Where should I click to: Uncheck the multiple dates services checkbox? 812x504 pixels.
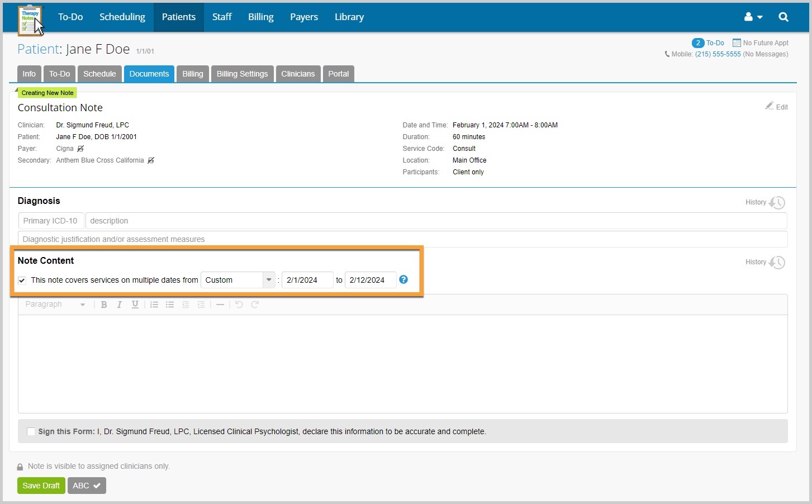tap(21, 280)
